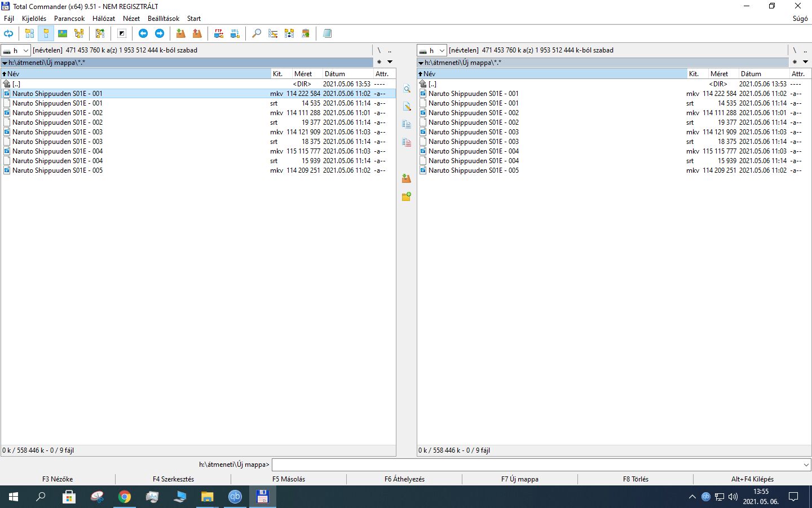Click the Alt+F4 Kilépés button

tap(752, 479)
